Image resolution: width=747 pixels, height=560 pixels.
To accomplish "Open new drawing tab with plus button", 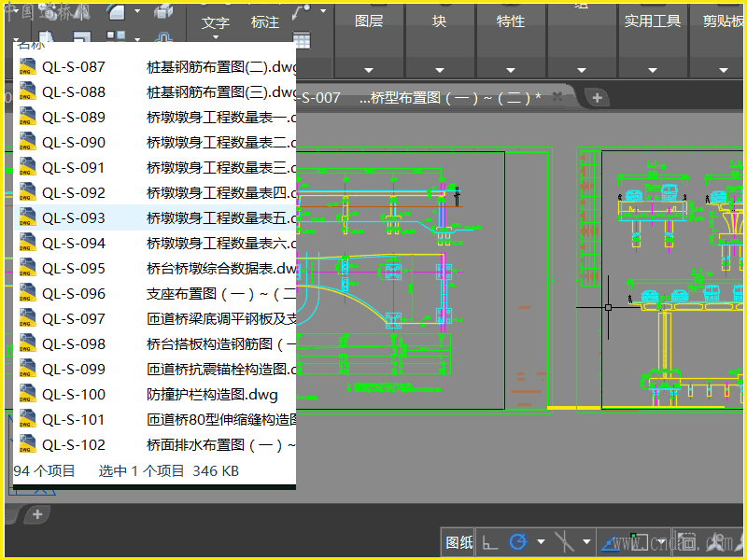I will point(597,98).
